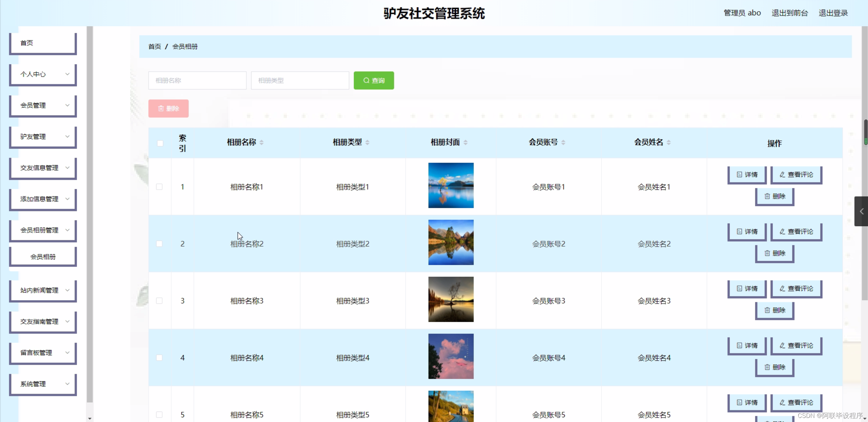
Task: Expand the 驴友管理 sidebar menu
Action: (43, 136)
